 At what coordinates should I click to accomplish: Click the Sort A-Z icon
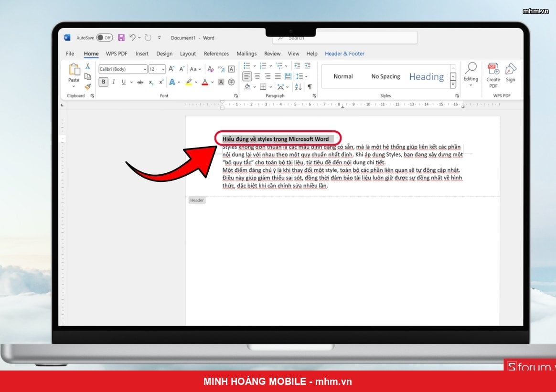[x=298, y=86]
